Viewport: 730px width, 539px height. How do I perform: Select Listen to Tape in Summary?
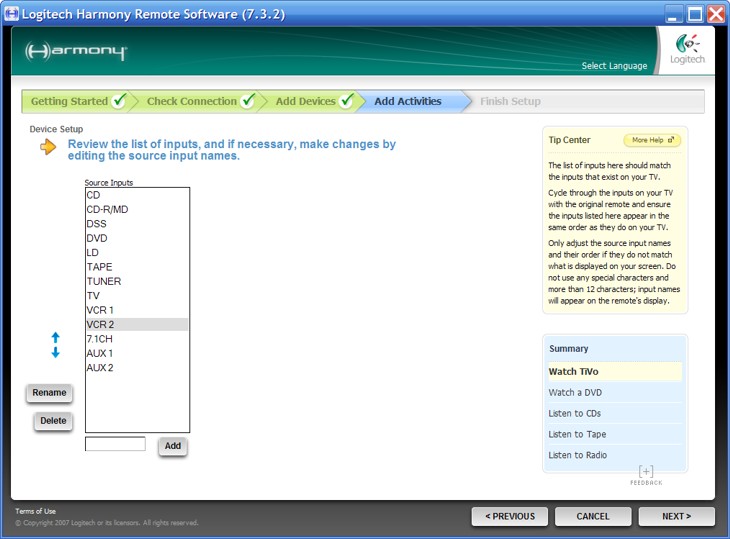click(615, 434)
